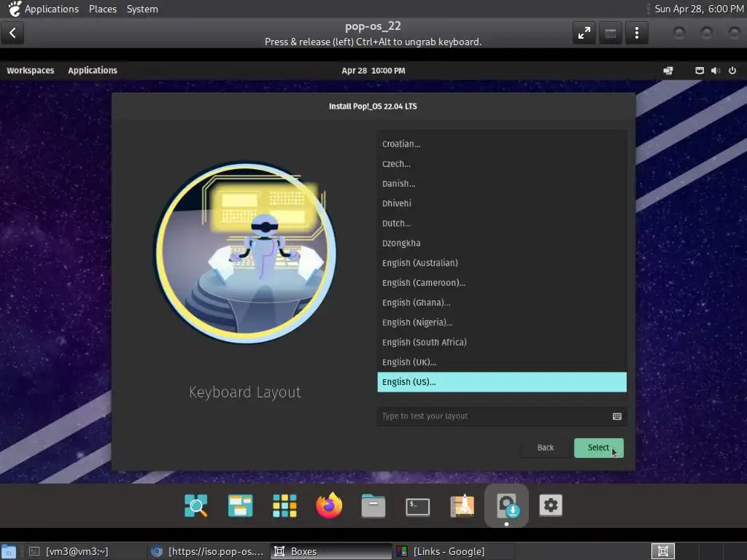Click host clock Sun Apr 28, 6:00 PM
747x560 pixels.
tap(698, 9)
